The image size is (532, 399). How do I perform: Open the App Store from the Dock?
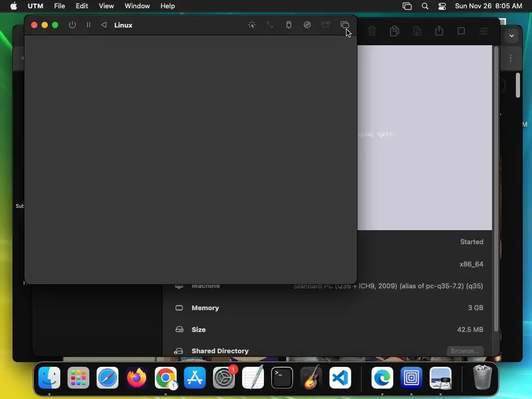(x=195, y=378)
